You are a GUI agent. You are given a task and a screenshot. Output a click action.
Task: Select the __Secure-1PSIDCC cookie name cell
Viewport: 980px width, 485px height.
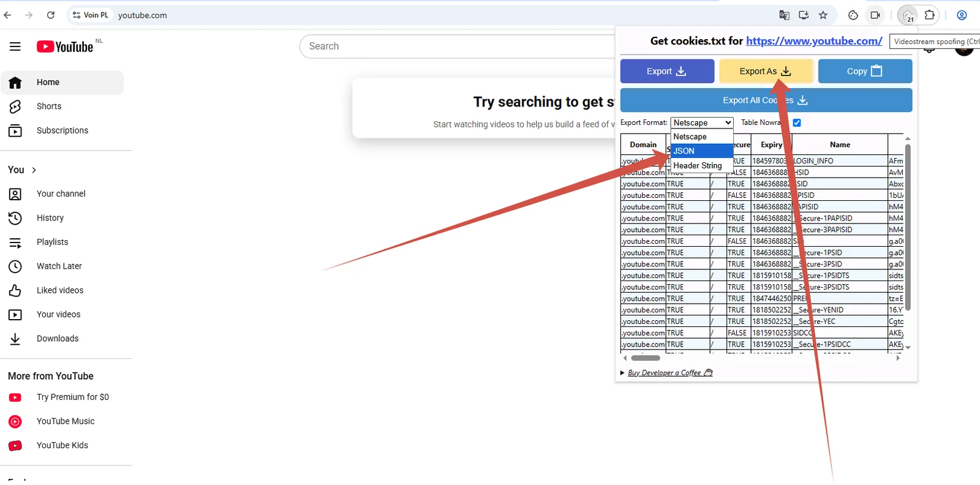point(840,344)
